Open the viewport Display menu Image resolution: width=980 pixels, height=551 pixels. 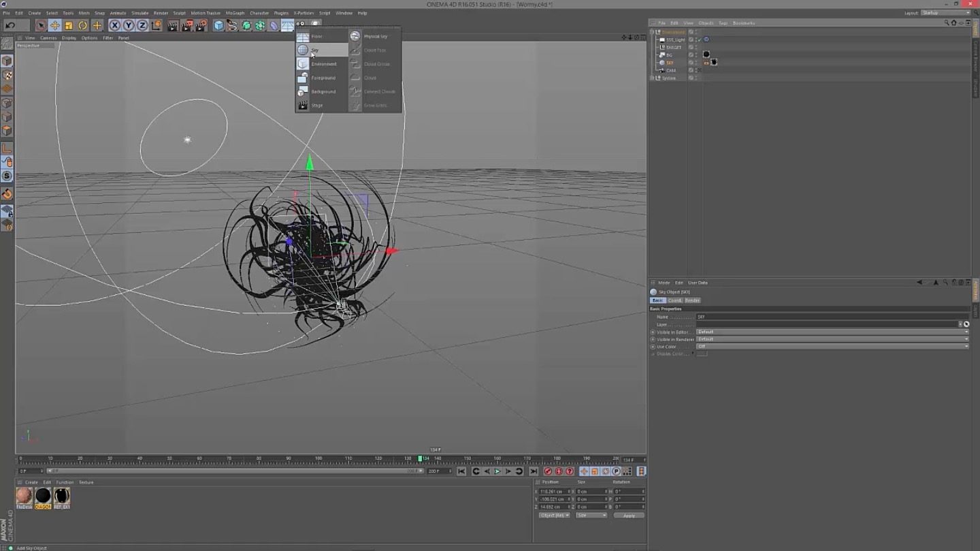69,38
